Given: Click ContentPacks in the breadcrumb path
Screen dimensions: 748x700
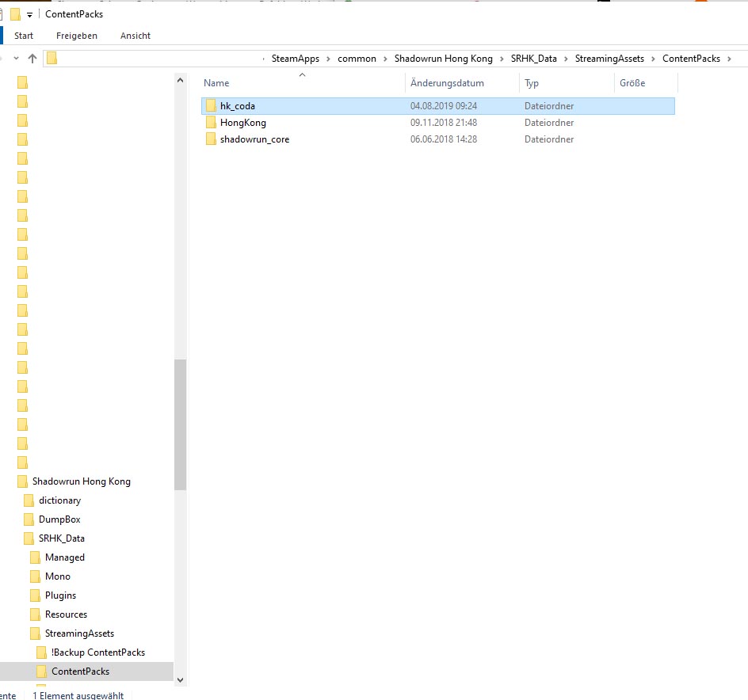Looking at the screenshot, I should [x=691, y=59].
